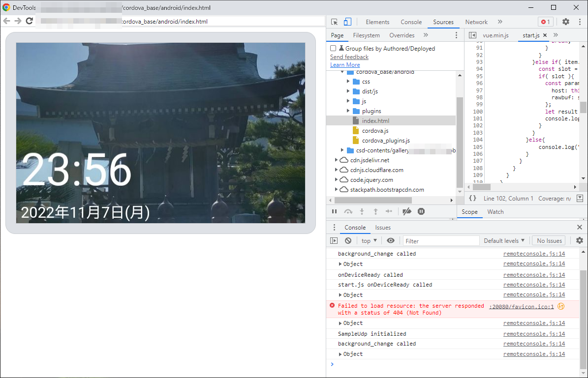
Task: Select the Watch debugger tab
Action: 495,212
